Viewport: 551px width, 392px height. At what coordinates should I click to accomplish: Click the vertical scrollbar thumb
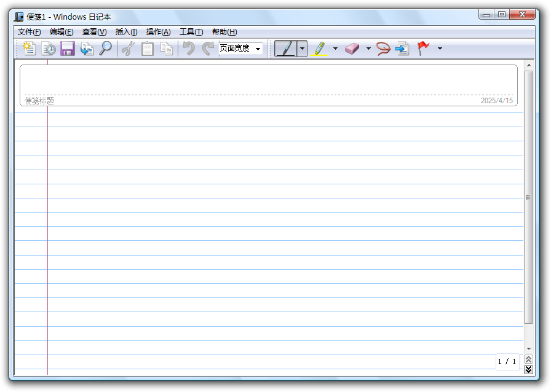528,197
